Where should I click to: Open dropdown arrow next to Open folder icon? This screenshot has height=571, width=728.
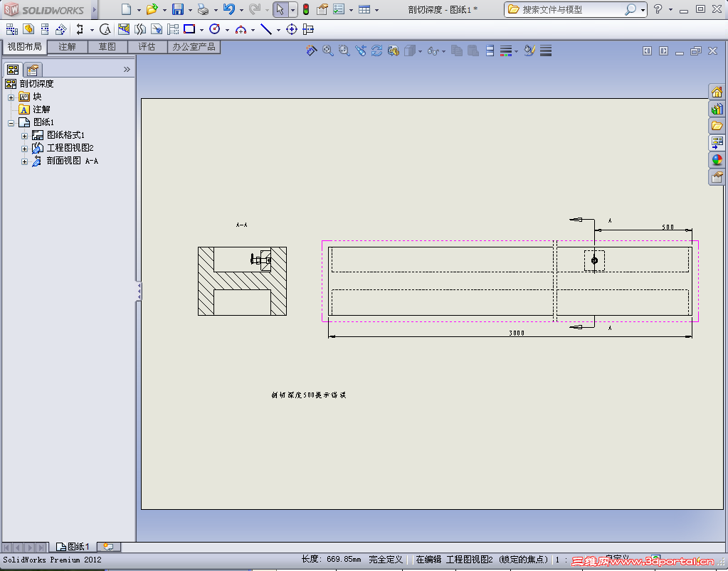point(164,10)
